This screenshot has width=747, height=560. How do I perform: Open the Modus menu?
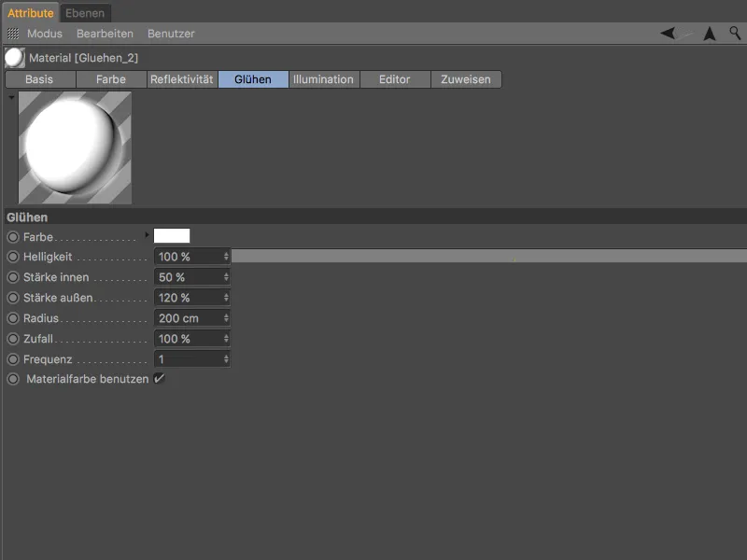[x=45, y=34]
